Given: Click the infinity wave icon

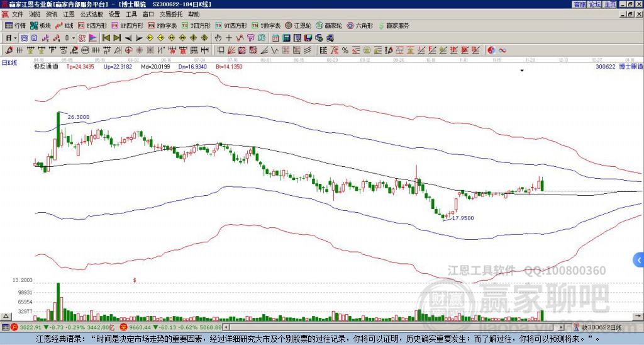Looking at the screenshot, I should [502, 50].
